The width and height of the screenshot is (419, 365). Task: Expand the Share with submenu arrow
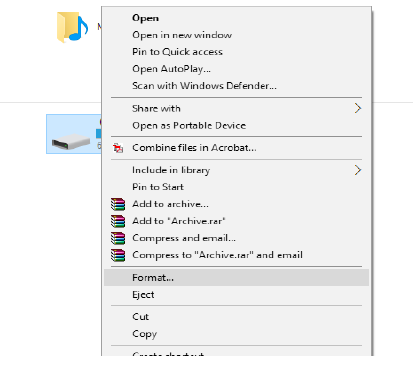(358, 108)
